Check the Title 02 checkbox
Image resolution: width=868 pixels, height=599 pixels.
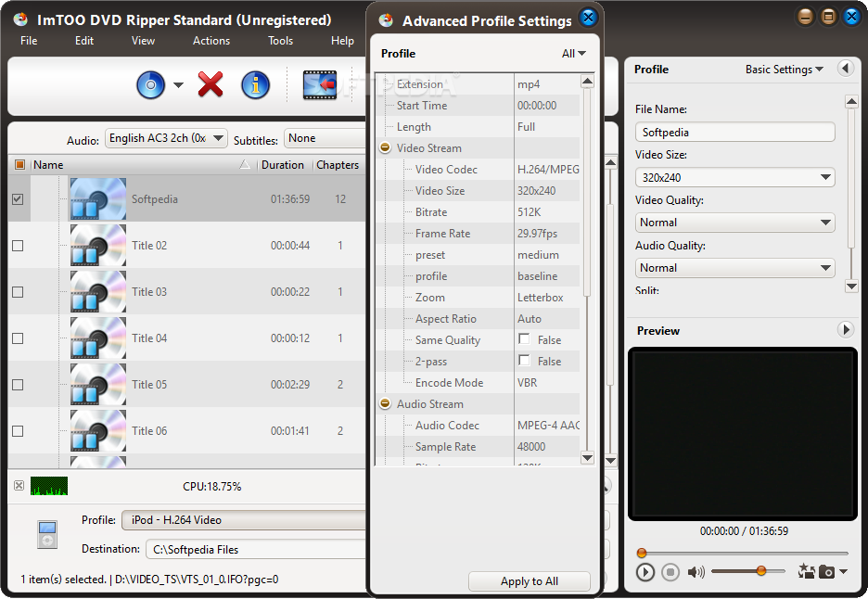(18, 245)
